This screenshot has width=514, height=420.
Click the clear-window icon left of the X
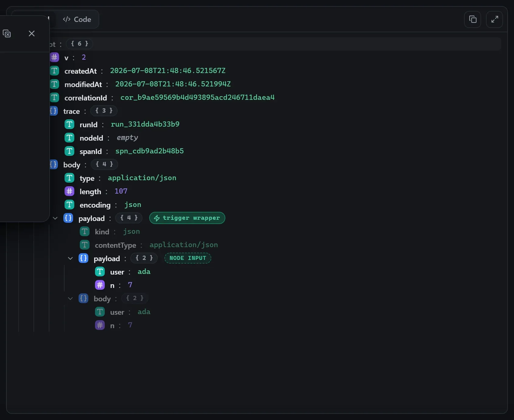[x=7, y=33]
